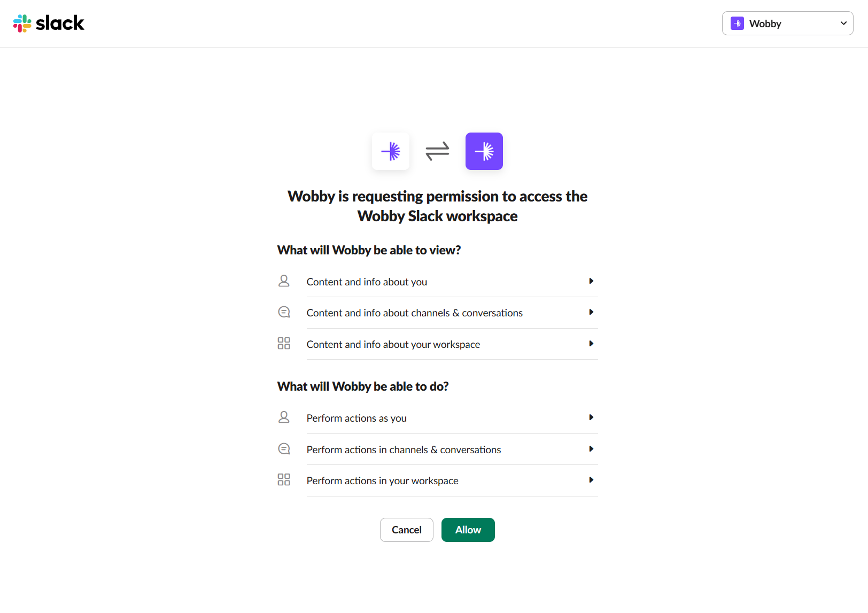
Task: Click the grid icon beside 'Content and info about your workspace'
Action: coord(284,343)
